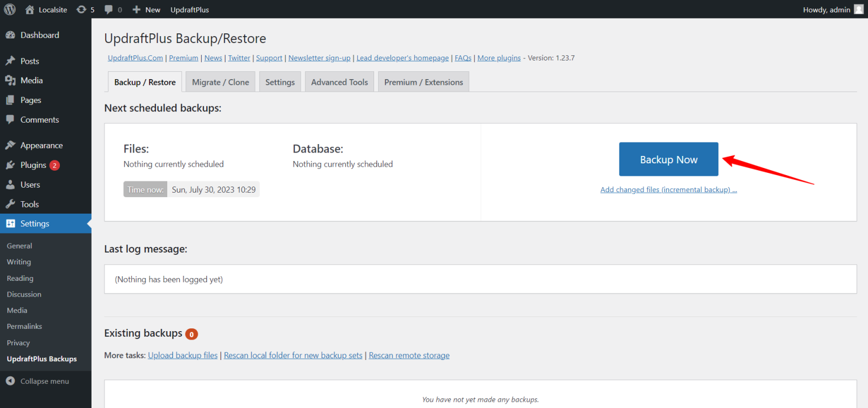Open the Advanced Tools tab
Image resolution: width=868 pixels, height=408 pixels.
(339, 81)
